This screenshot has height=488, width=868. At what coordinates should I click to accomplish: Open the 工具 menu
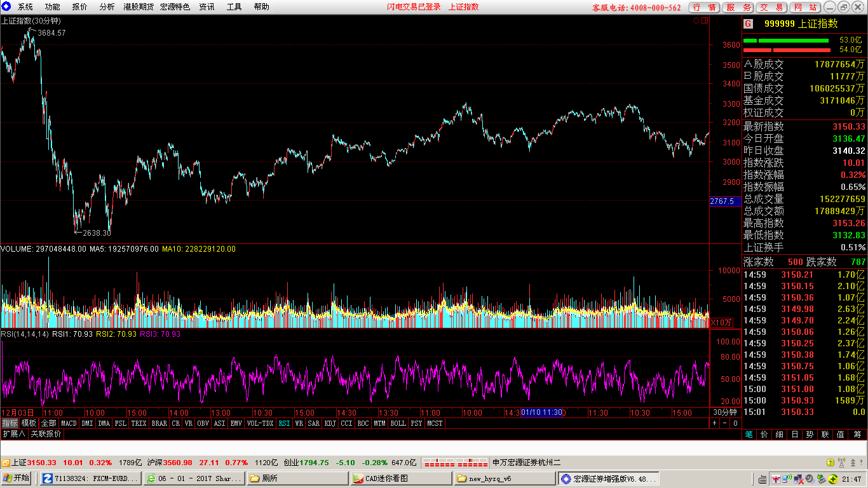234,7
